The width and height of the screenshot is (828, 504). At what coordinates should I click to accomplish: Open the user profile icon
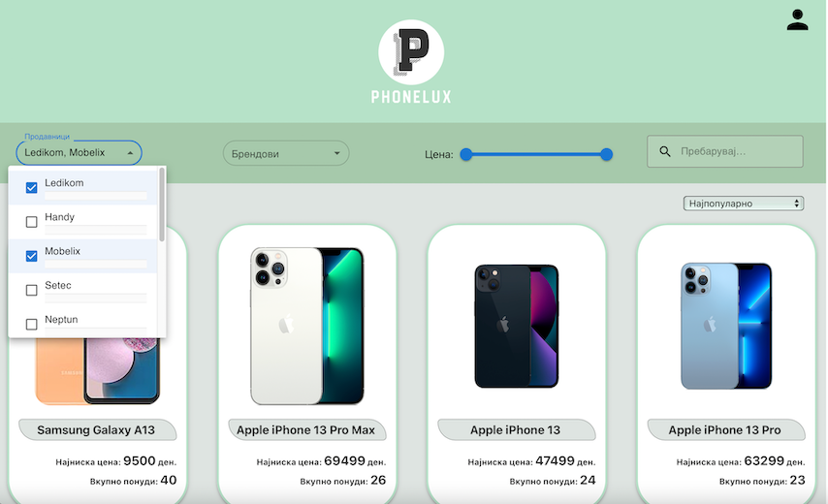click(797, 20)
